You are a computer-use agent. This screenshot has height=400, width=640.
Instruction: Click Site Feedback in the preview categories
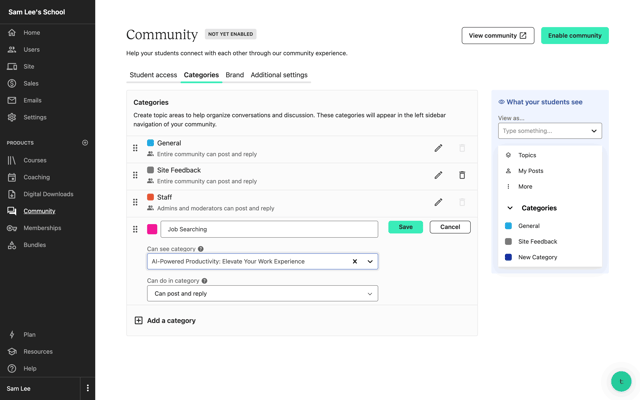click(538, 242)
